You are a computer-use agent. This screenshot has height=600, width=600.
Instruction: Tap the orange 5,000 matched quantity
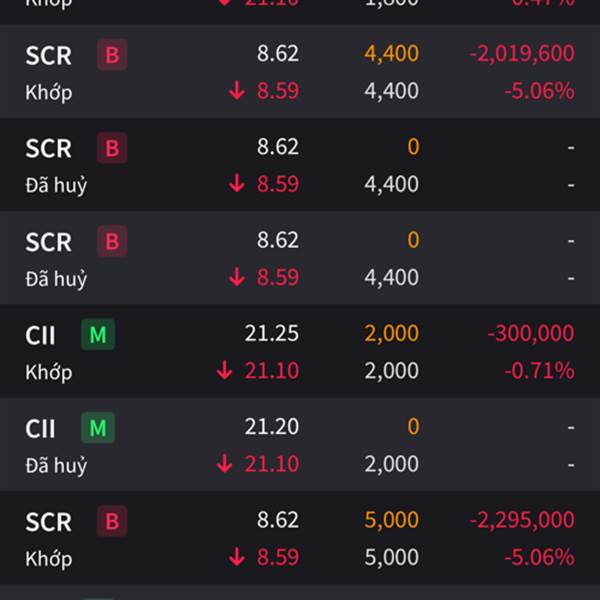(391, 520)
